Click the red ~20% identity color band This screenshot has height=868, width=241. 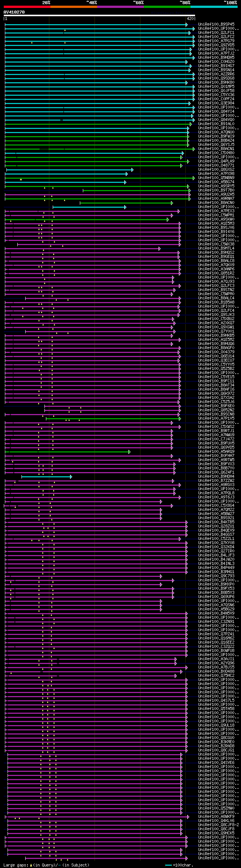click(x=27, y=7)
